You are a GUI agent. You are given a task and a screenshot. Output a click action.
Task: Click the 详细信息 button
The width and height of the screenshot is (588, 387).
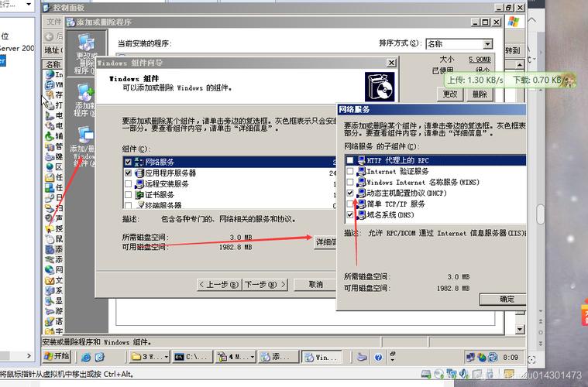(x=325, y=242)
